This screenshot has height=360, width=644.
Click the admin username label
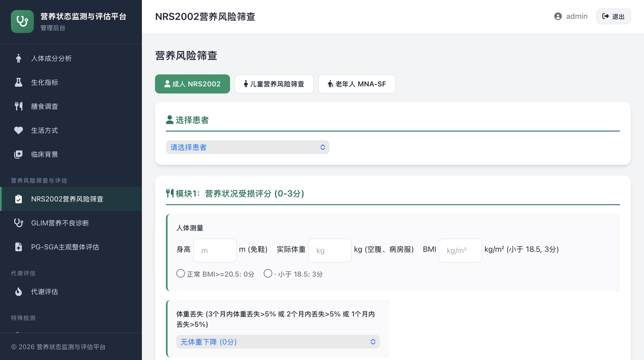pos(577,16)
